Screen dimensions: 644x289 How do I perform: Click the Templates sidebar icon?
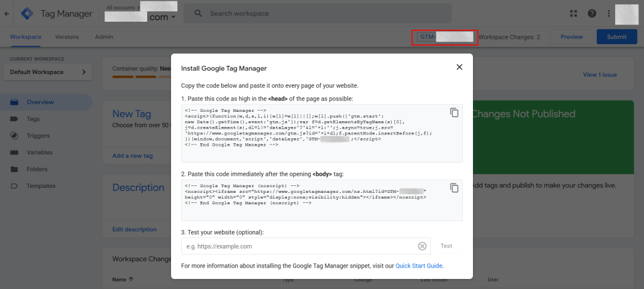coord(14,185)
